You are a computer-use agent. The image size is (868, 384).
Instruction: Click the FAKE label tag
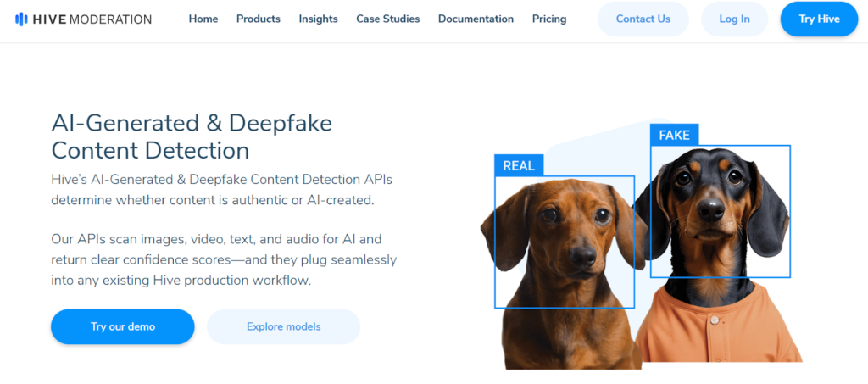(x=674, y=135)
